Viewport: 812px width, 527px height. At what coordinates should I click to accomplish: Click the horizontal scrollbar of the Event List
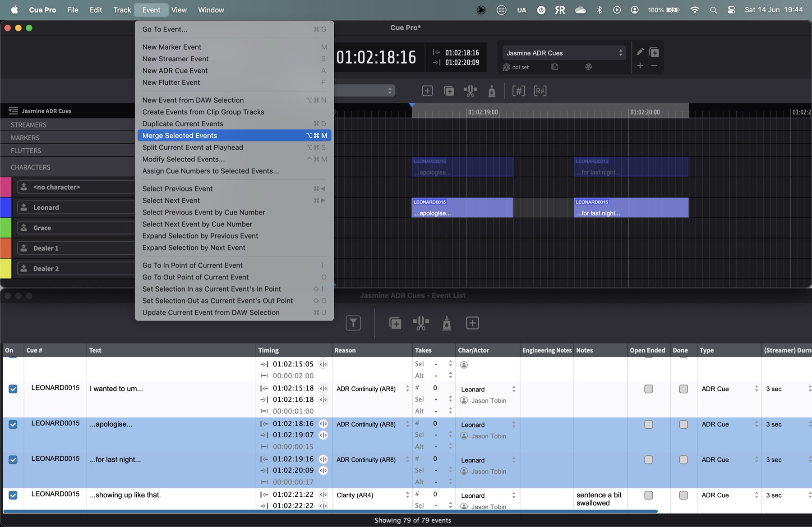pyautogui.click(x=330, y=511)
